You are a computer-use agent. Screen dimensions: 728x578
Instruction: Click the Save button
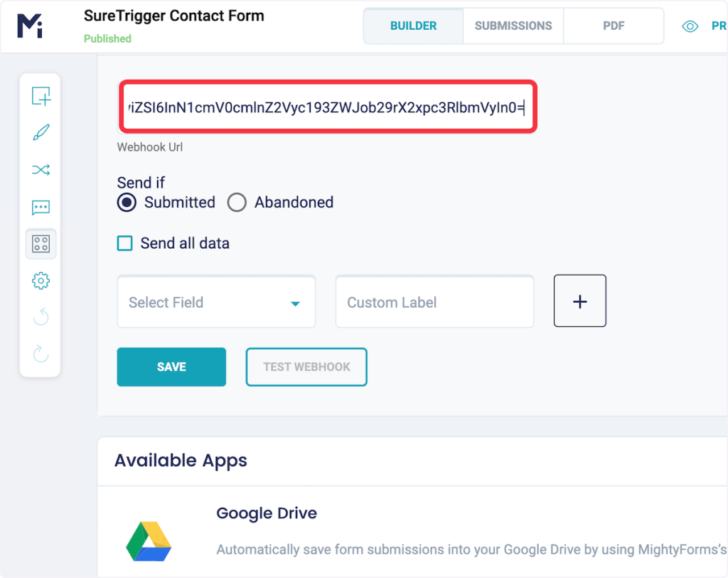pyautogui.click(x=171, y=367)
